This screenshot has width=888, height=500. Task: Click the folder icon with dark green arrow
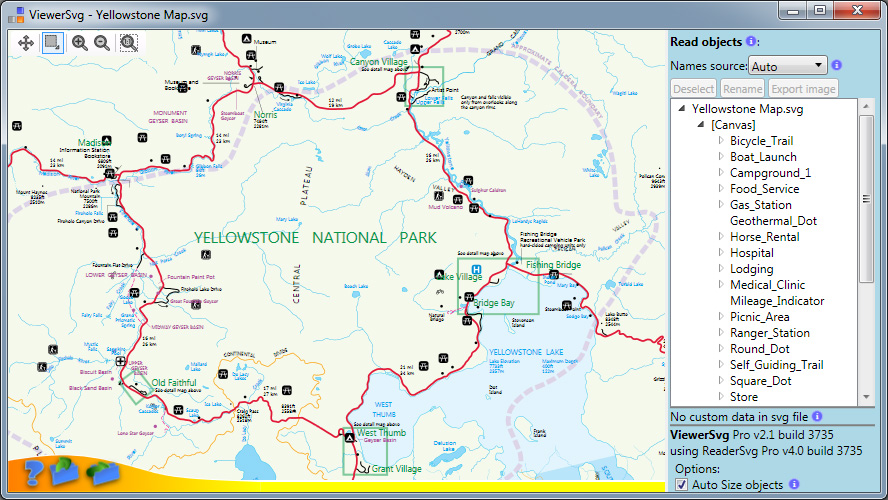coord(103,473)
